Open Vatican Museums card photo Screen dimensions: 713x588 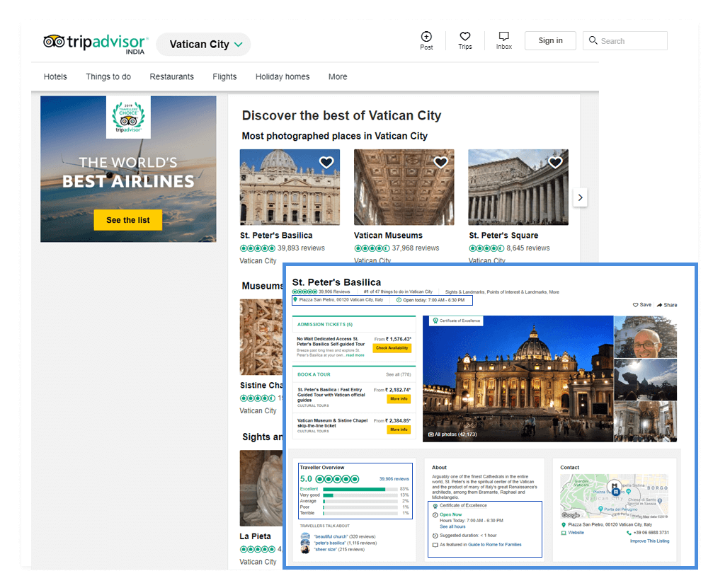[x=404, y=188]
